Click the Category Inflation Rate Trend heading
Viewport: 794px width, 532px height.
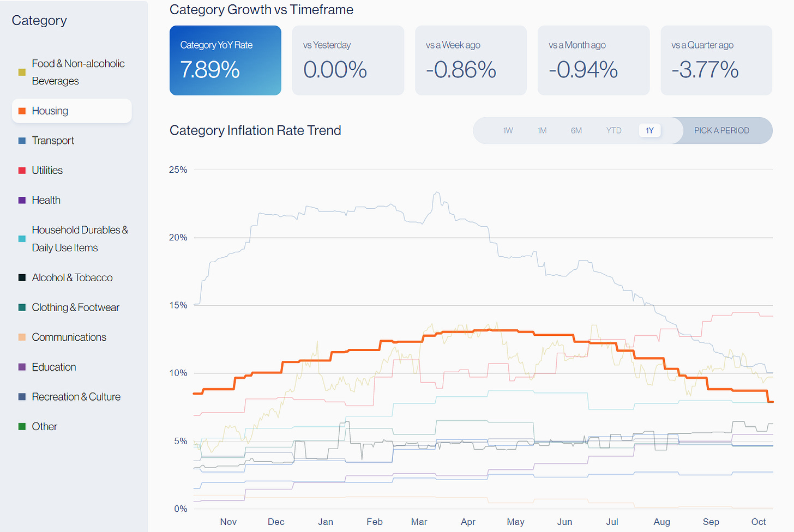click(255, 131)
